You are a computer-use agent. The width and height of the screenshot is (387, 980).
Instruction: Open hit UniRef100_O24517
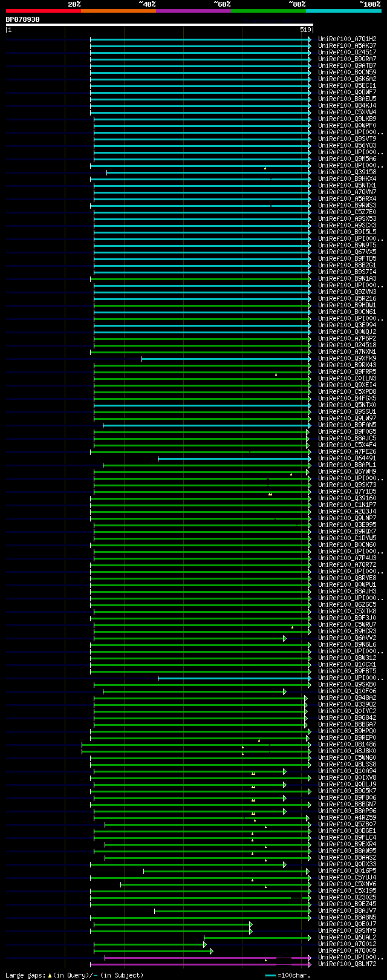click(x=348, y=53)
